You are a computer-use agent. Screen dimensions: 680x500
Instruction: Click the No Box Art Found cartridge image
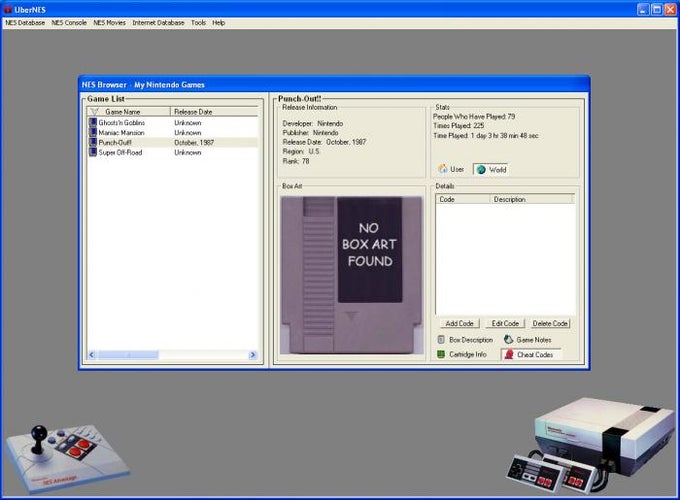pos(352,275)
